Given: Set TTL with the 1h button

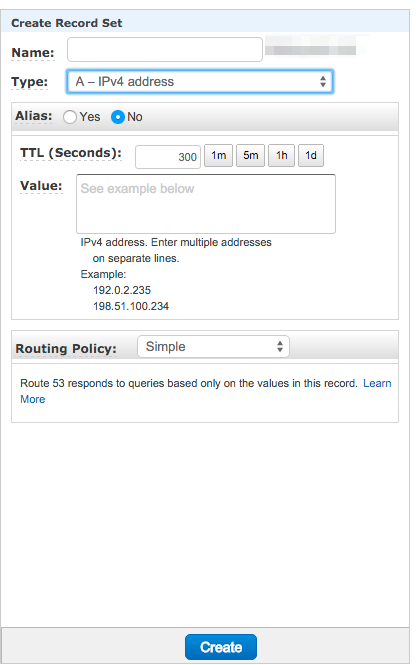Looking at the screenshot, I should tap(281, 156).
